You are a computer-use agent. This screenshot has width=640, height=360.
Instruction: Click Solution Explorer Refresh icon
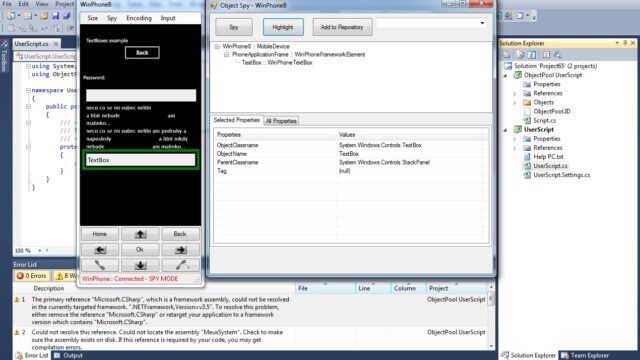tap(532, 54)
